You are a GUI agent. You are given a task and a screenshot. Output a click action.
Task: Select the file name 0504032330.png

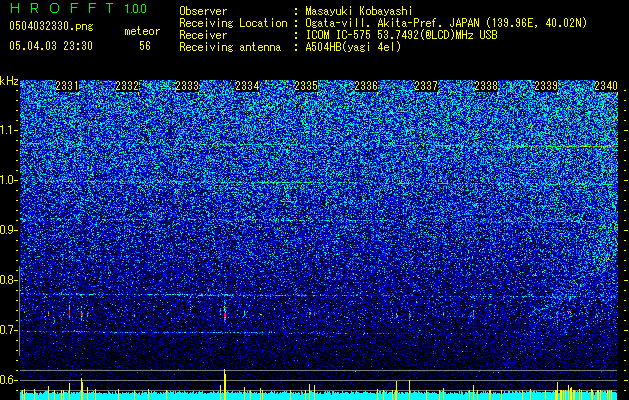pyautogui.click(x=51, y=27)
